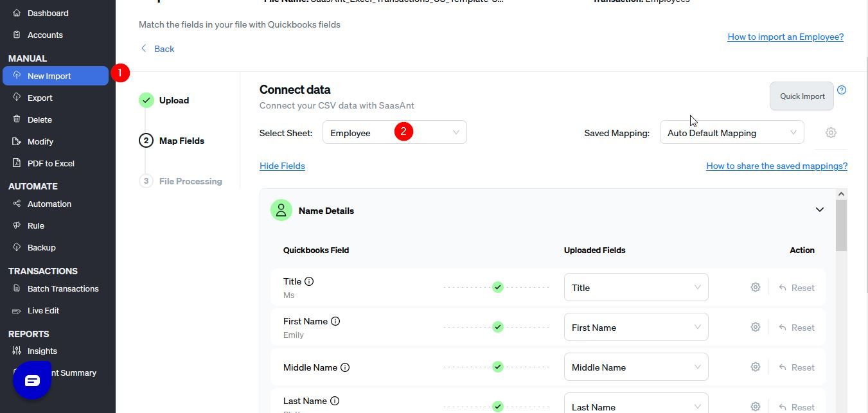Open the Saved Mapping dropdown
Screen dimensions: 868x413
coord(732,132)
